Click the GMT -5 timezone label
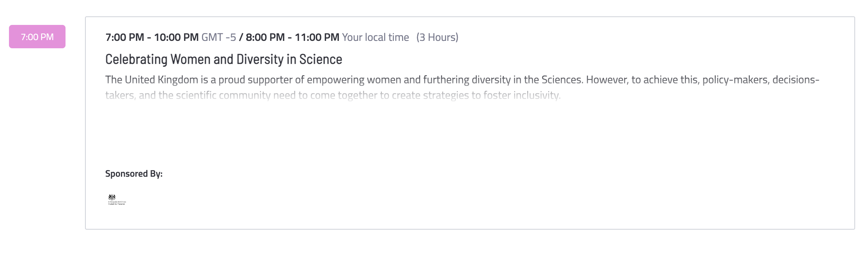Viewport: 868px width, 253px height. click(219, 37)
